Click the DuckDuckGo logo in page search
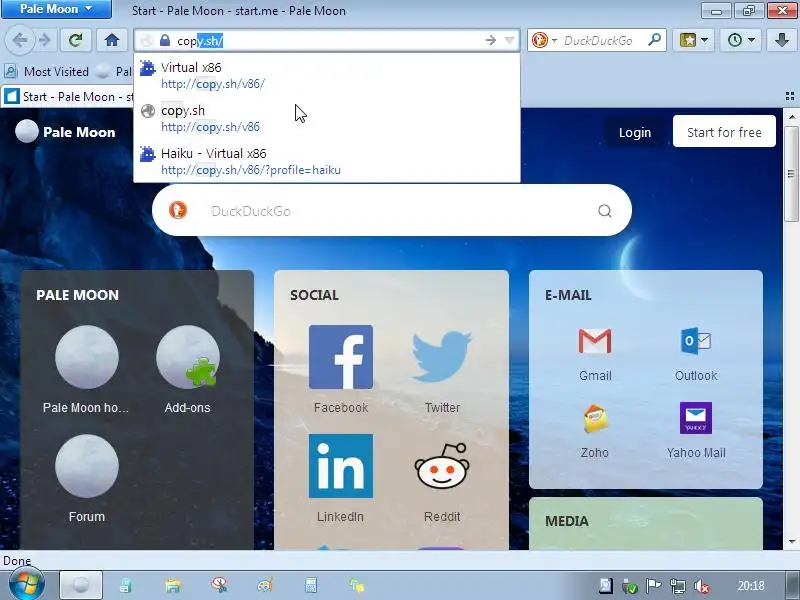The height and width of the screenshot is (600, 800). 178,210
